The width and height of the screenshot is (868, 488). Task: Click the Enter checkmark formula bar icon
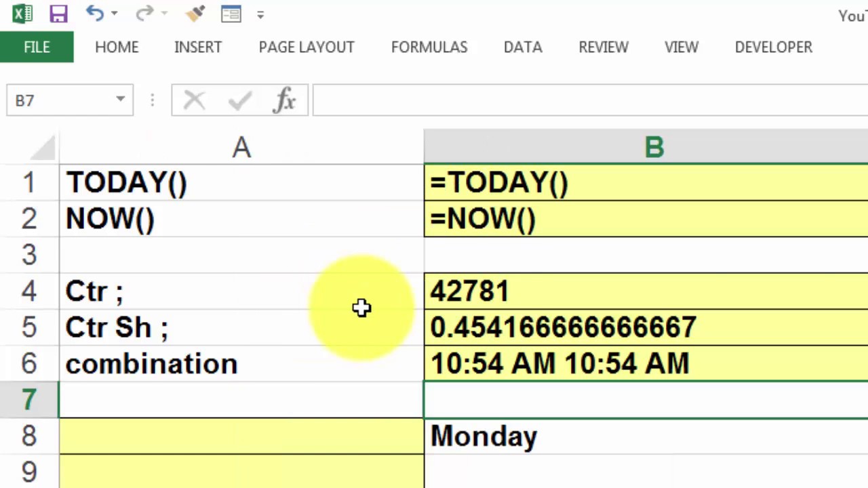point(239,101)
